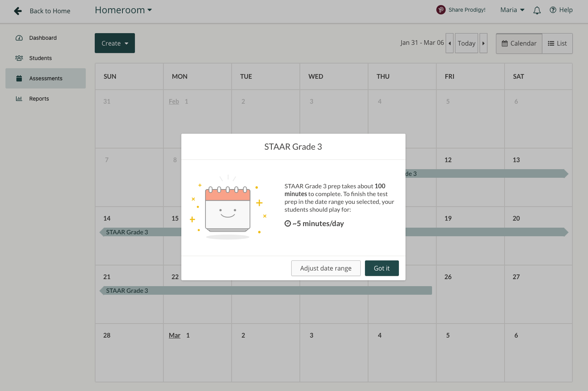Switch to Calendar view
Image resolution: width=588 pixels, height=391 pixels.
(x=519, y=43)
